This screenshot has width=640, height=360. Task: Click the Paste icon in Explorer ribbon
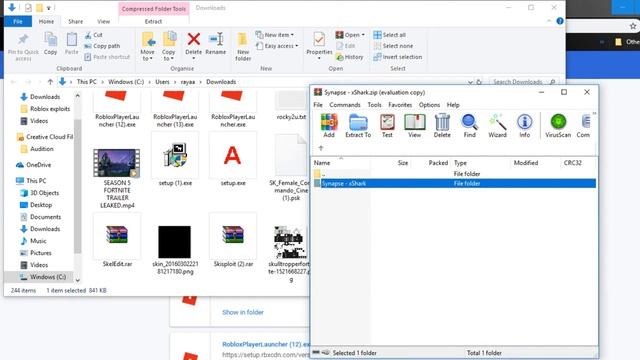pyautogui.click(x=71, y=44)
